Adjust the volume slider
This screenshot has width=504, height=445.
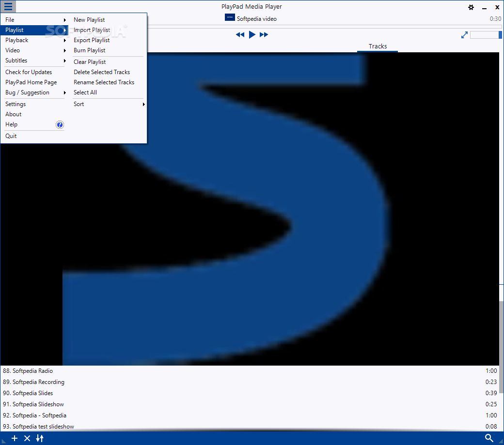point(486,35)
